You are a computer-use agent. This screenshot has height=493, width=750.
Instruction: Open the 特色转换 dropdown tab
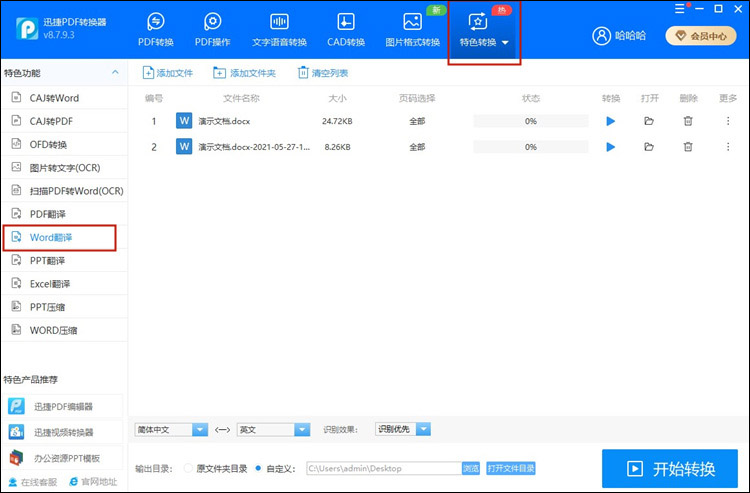[484, 31]
